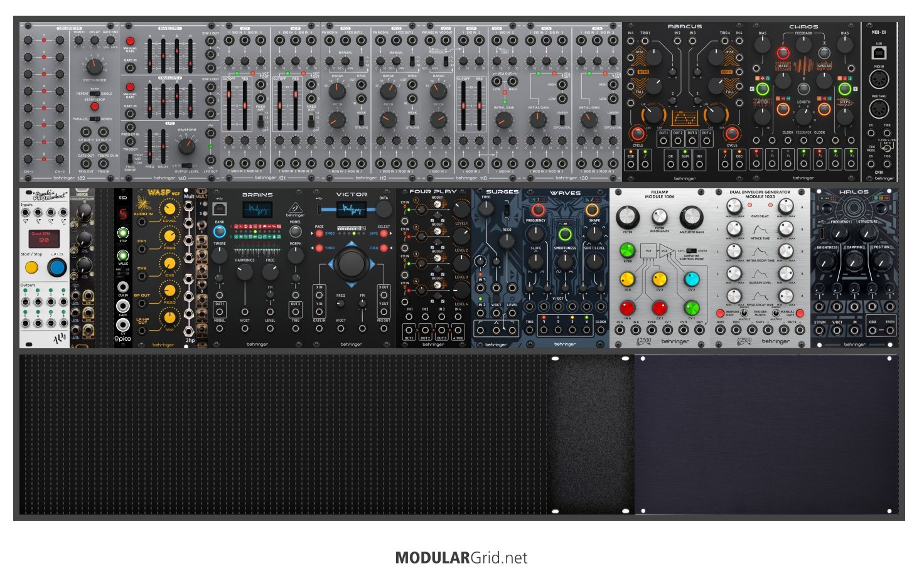The height and width of the screenshot is (571, 924).
Task: Click the Amplifier Gain knob on Filtamp 1006
Action: click(691, 217)
